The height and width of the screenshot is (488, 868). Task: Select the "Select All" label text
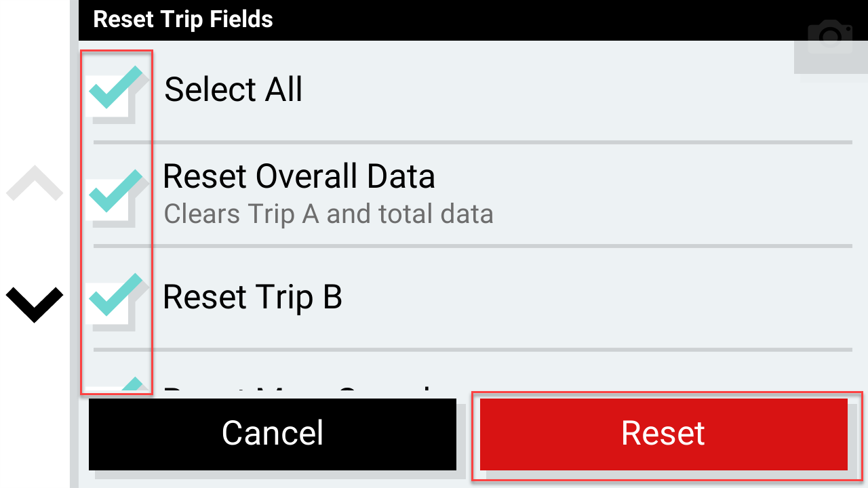pos(233,89)
